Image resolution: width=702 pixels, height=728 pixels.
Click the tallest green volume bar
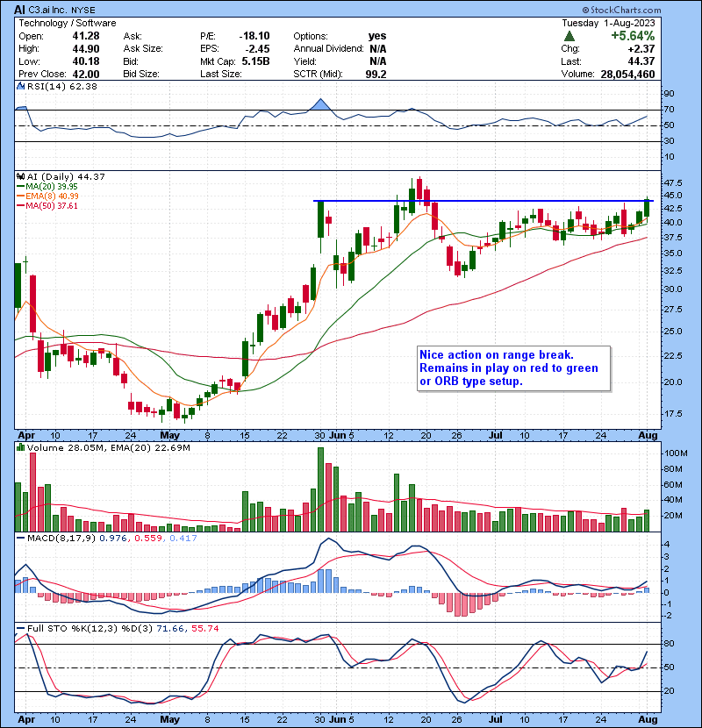click(x=320, y=489)
